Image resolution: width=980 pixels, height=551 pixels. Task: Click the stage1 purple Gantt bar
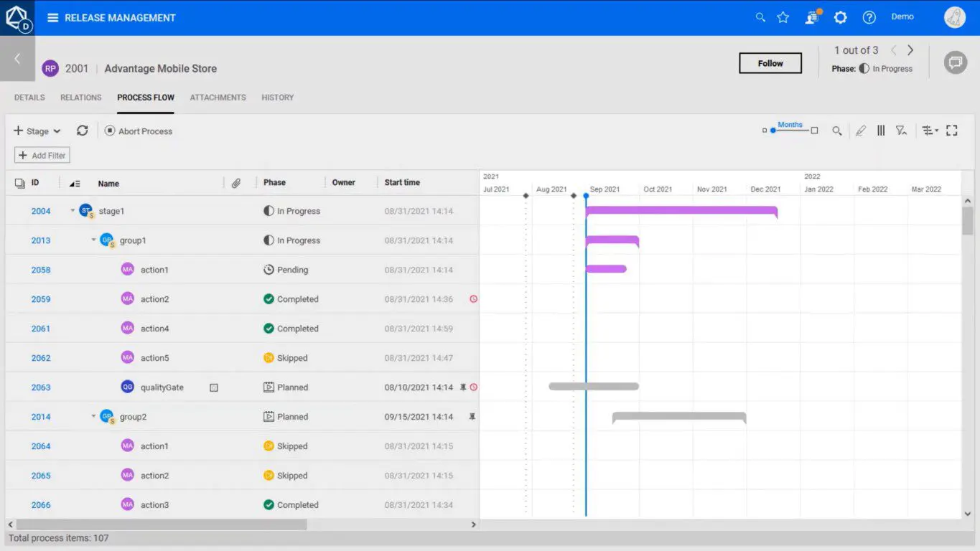[x=681, y=211]
